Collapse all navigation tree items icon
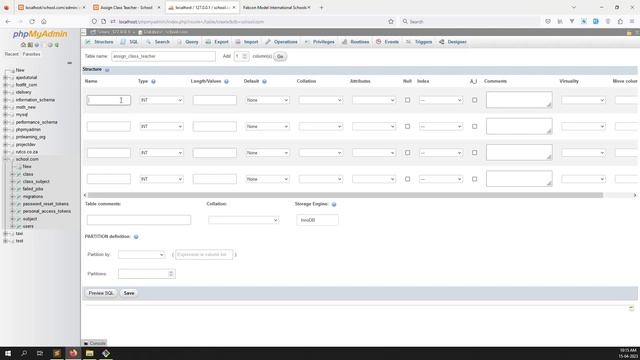640x360 pixels. click(69, 63)
